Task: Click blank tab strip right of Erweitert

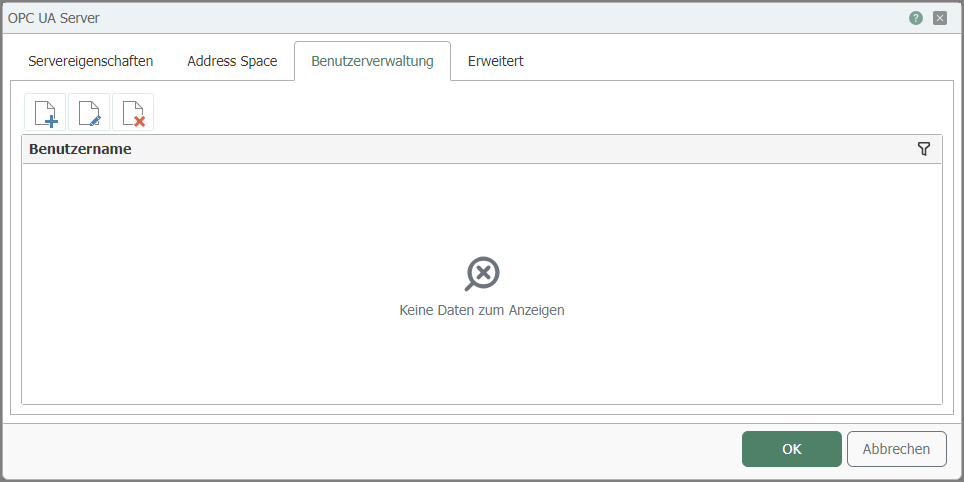Action: [x=740, y=61]
